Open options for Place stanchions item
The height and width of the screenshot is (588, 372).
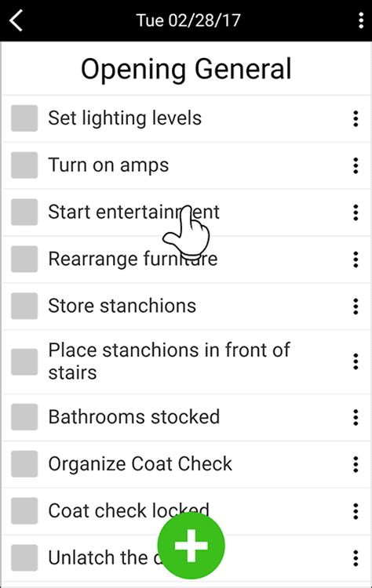[x=356, y=362]
